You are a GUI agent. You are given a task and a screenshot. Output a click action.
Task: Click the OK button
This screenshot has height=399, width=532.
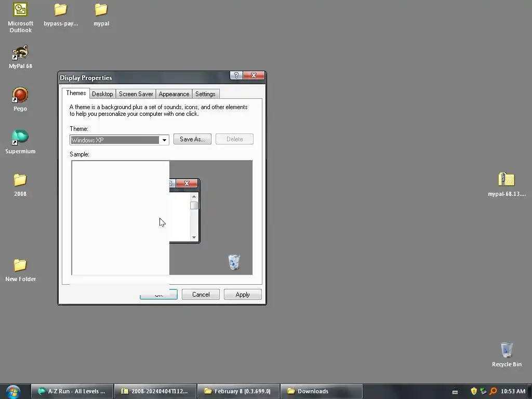158,295
